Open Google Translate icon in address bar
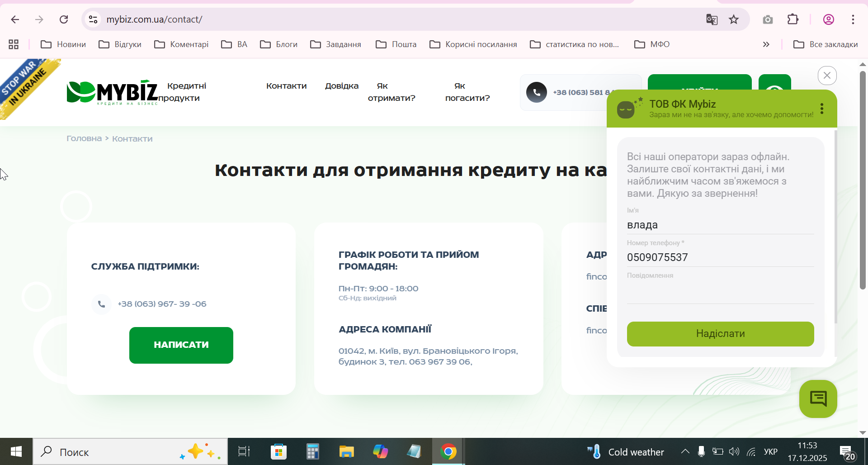Viewport: 868px width, 465px height. [712, 19]
